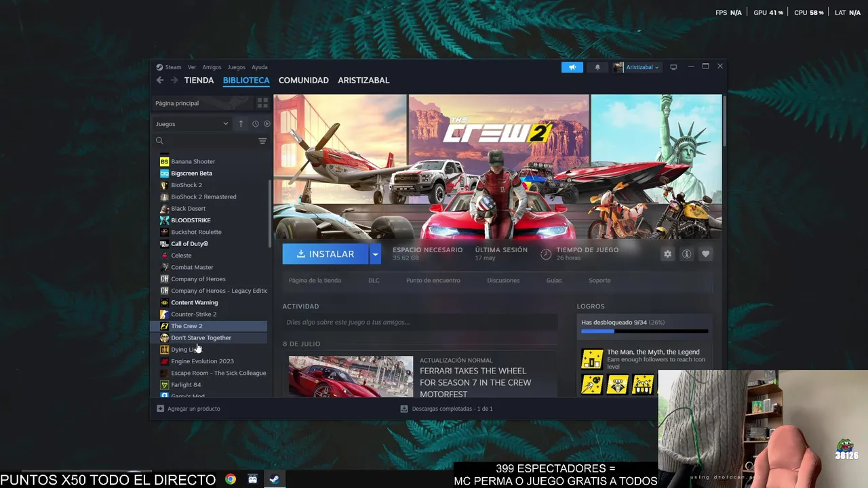Open the Guías link
The image size is (868, 488).
[x=554, y=280]
